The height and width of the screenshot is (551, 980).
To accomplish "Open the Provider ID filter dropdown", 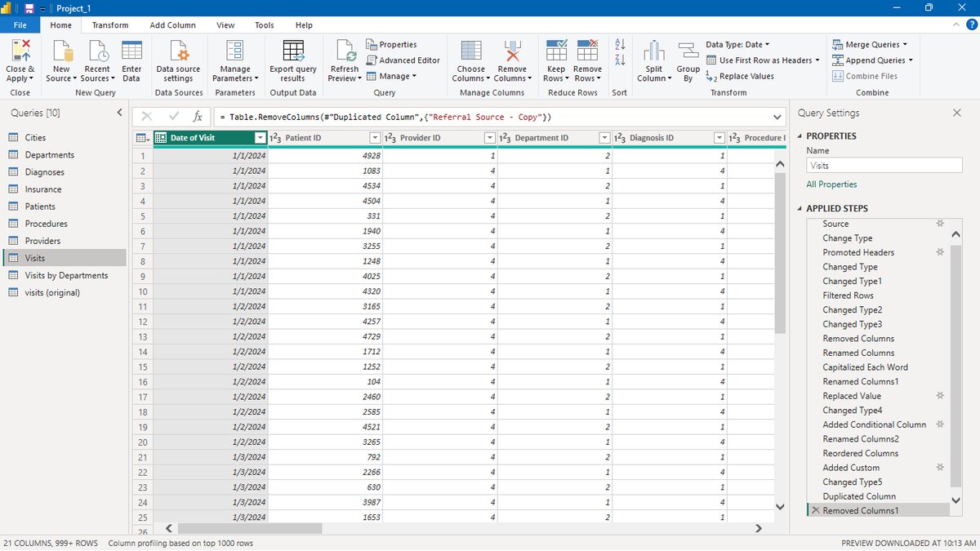I will point(490,138).
